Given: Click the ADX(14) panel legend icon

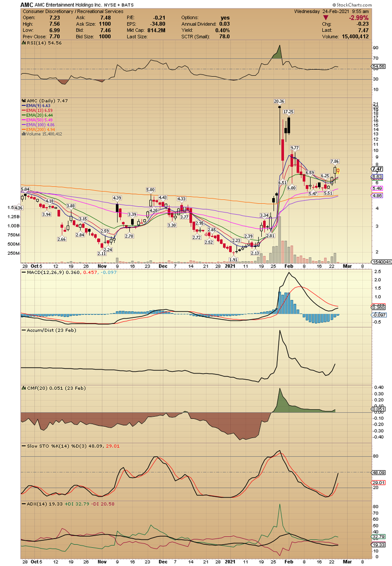Looking at the screenshot, I should tap(24, 504).
